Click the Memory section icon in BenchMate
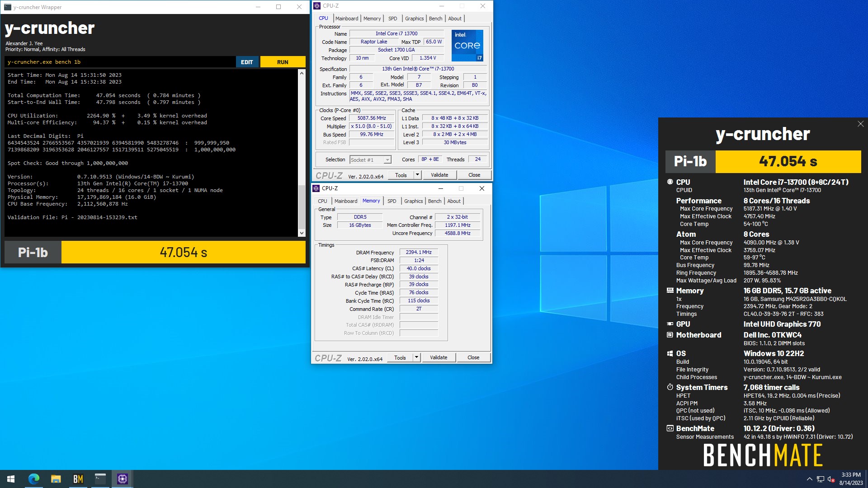868x488 pixels. 670,291
